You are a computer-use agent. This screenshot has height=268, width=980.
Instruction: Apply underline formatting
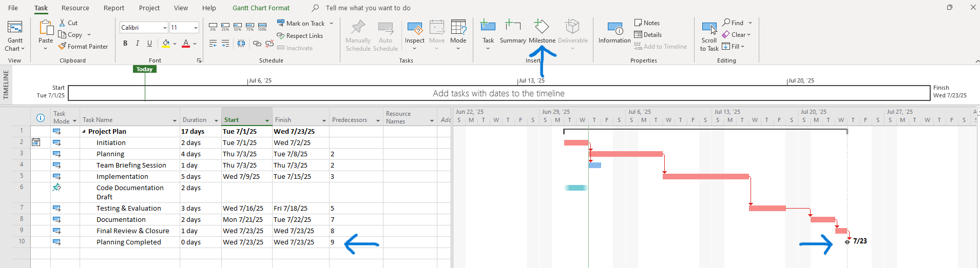click(149, 44)
